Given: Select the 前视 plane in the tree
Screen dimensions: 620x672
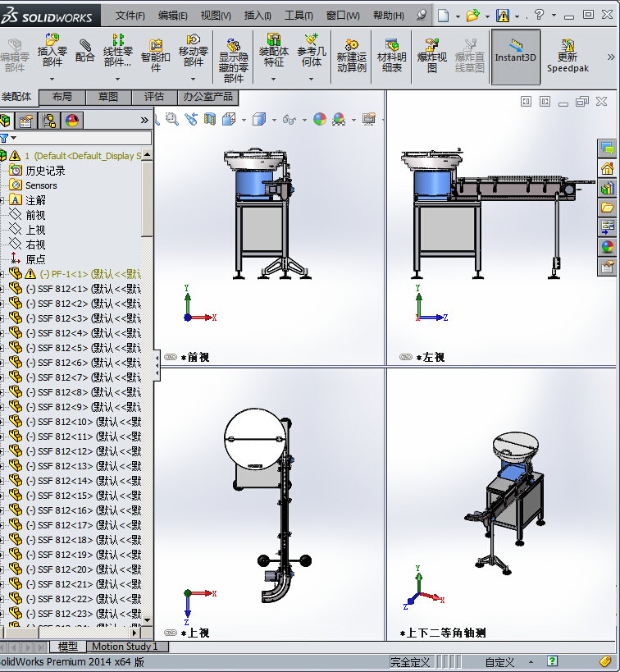Looking at the screenshot, I should [35, 215].
